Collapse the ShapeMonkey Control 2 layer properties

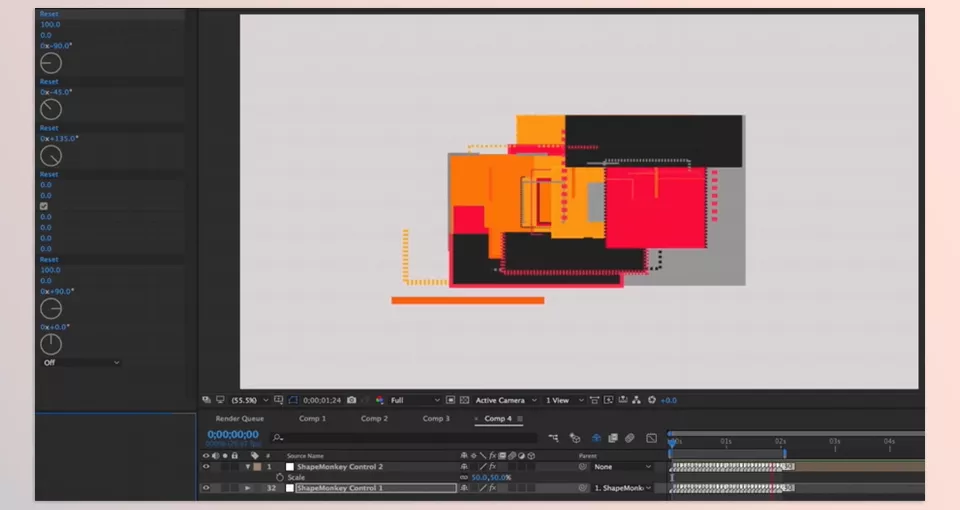click(248, 467)
